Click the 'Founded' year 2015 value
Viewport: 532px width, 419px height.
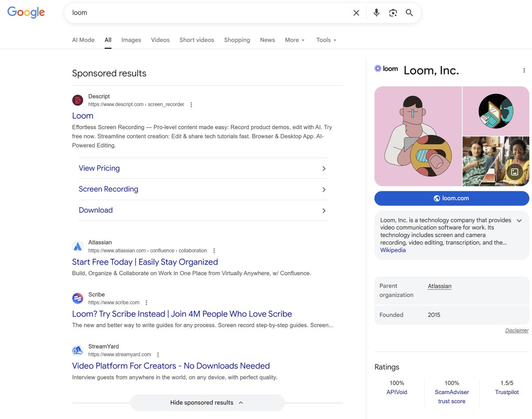(x=434, y=315)
